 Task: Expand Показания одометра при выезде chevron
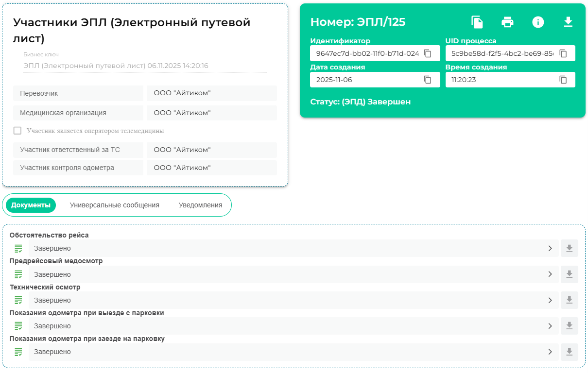point(550,326)
